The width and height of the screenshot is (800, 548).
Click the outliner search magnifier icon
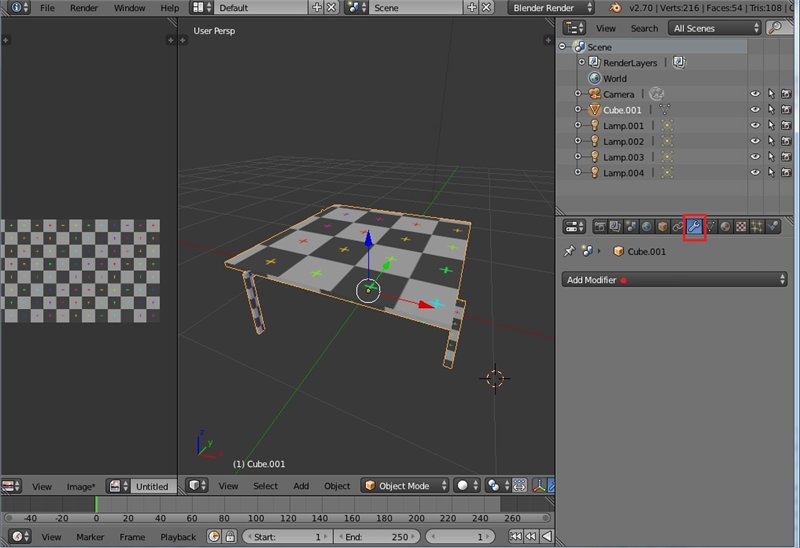(775, 28)
